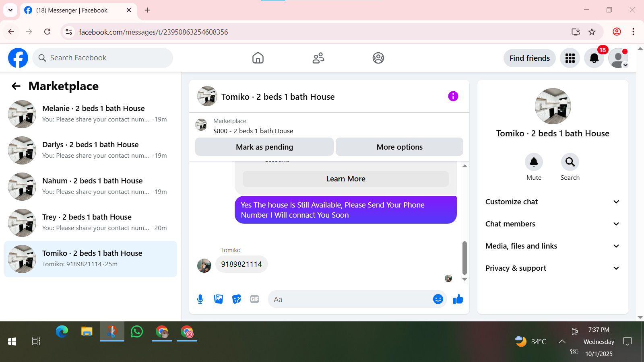Click the 9189821114 message bubble

coord(242,264)
